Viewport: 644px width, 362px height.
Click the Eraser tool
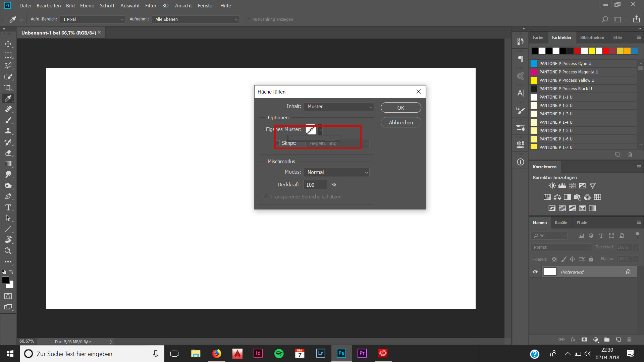pyautogui.click(x=8, y=153)
